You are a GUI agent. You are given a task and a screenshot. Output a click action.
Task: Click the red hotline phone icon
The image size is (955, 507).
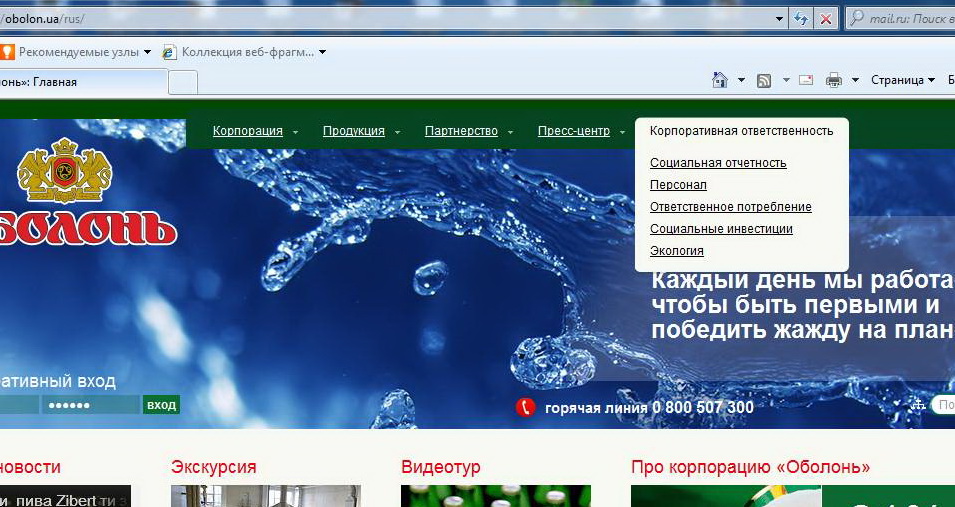526,407
